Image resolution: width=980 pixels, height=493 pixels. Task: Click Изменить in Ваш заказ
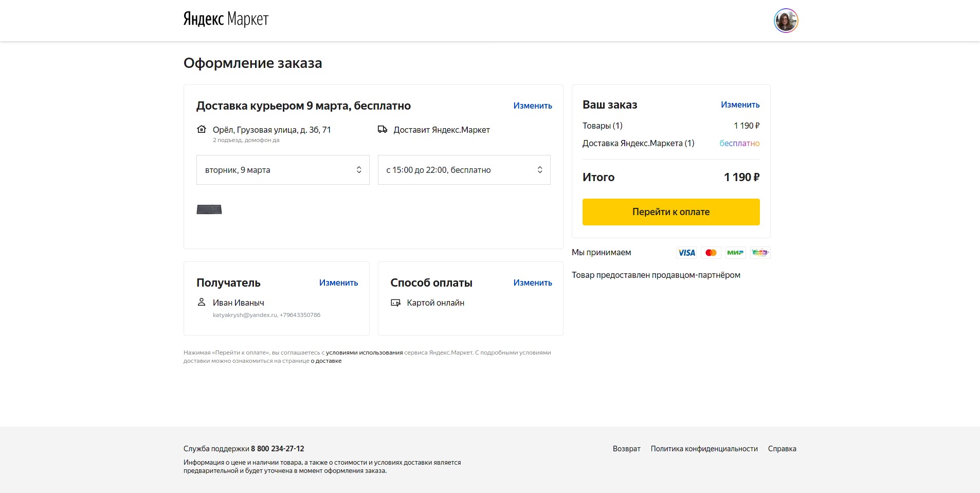740,104
